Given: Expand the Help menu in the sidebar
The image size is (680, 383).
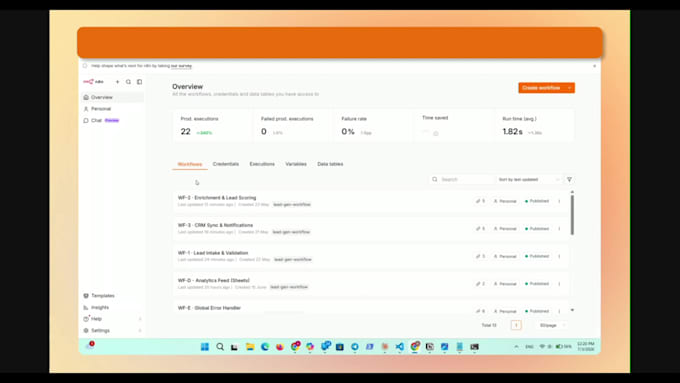Looking at the screenshot, I should (112, 319).
